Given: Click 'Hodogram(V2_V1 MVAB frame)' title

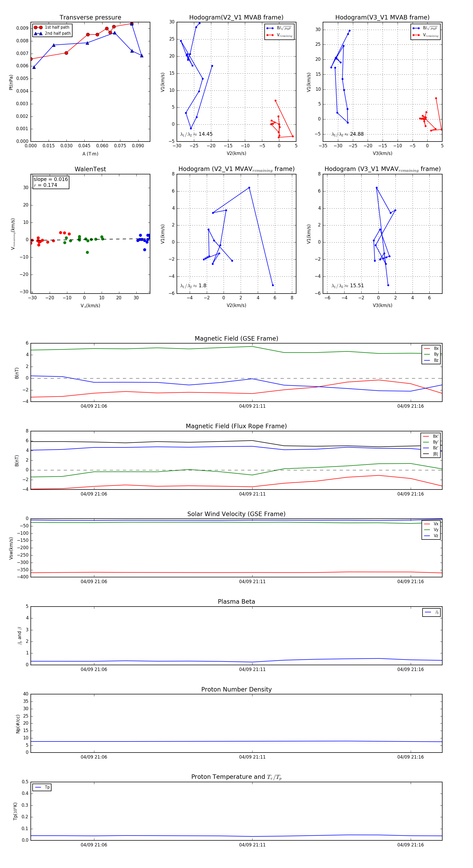Looking at the screenshot, I should [x=236, y=18].
